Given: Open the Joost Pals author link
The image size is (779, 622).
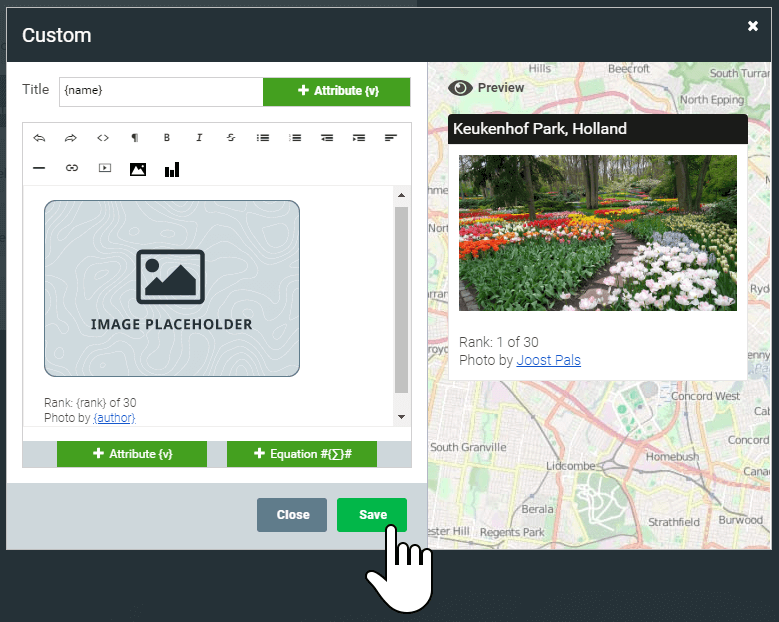Looking at the screenshot, I should pos(548,360).
